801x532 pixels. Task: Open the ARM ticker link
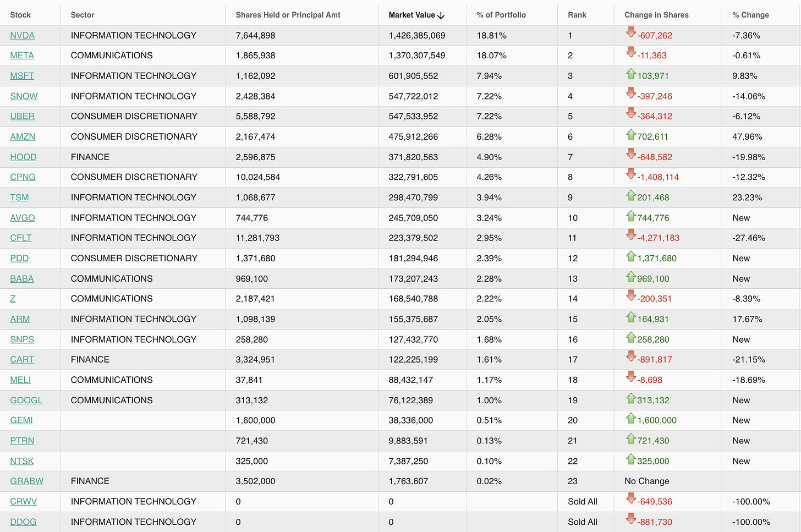pos(20,319)
